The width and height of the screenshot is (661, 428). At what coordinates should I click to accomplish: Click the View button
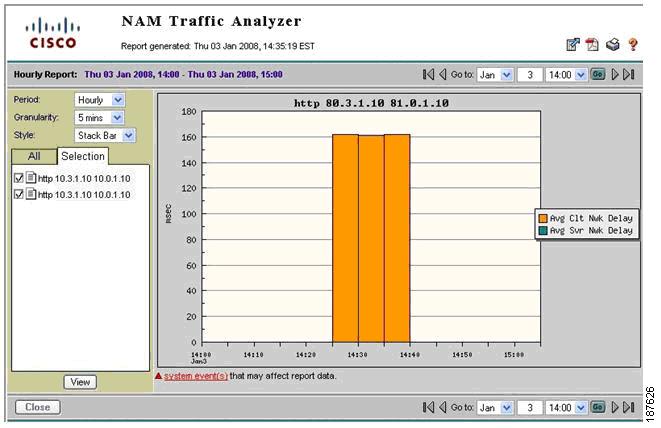click(80, 382)
